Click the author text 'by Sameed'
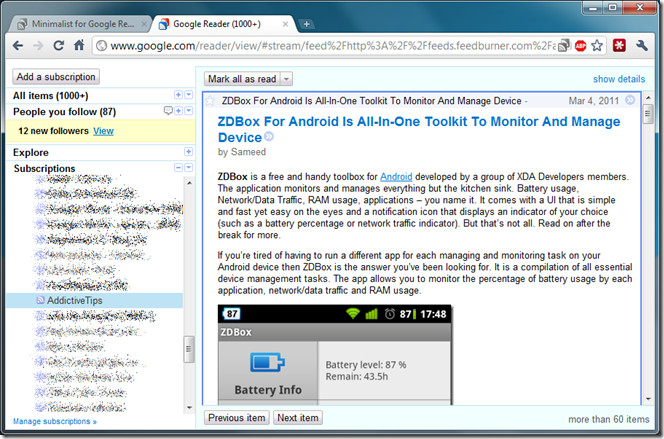The width and height of the screenshot is (664, 439). 242,152
